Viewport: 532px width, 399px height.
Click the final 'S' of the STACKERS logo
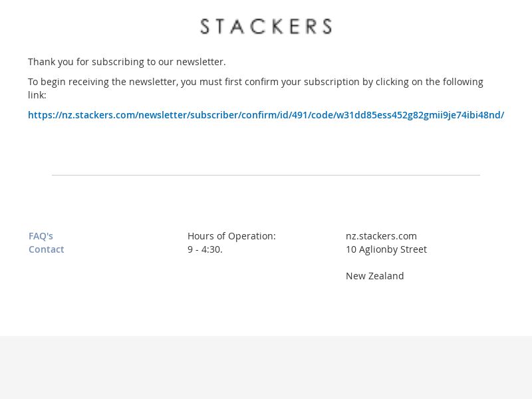327,27
